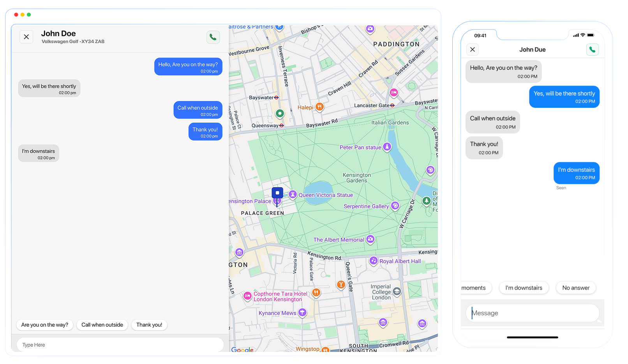
Task: Tap the 'No answer' suggestion chip
Action: click(575, 288)
